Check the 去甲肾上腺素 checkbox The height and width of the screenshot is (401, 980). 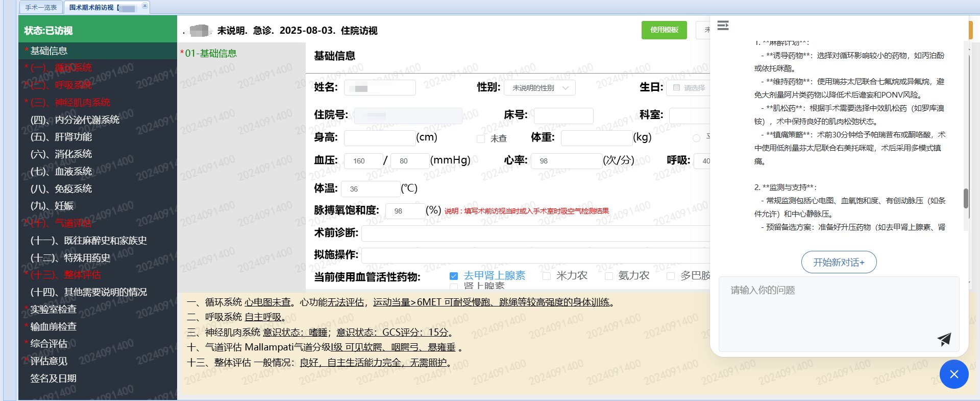point(453,276)
